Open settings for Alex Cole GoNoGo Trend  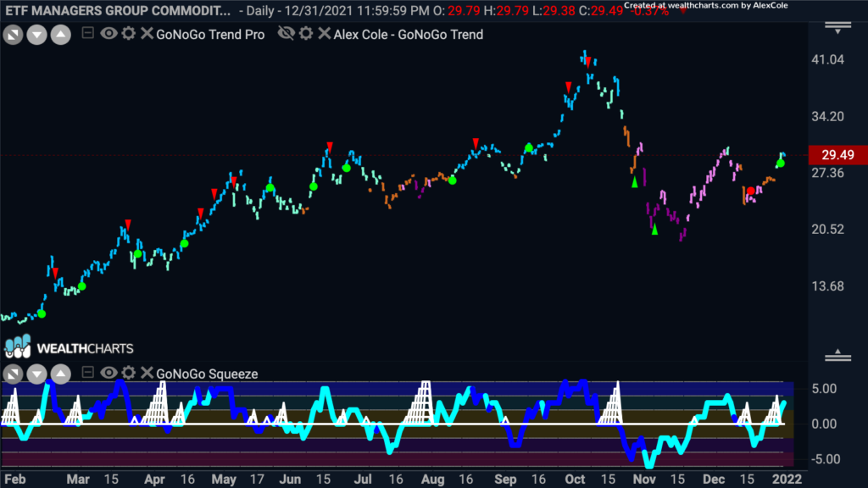click(x=306, y=33)
